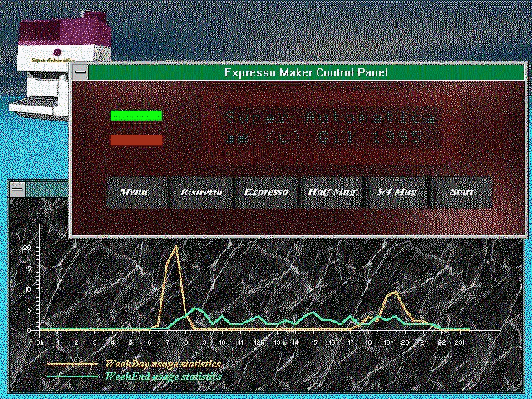
Task: Select the 3/4 Mug button
Action: (397, 192)
